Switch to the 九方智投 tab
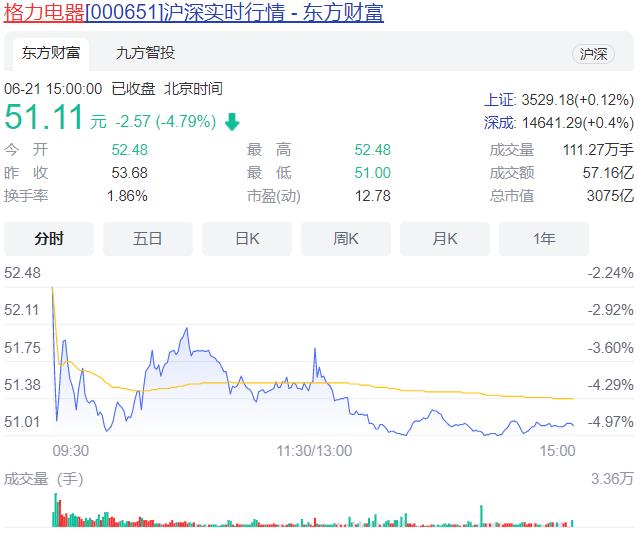Image resolution: width=642 pixels, height=535 pixels. [145, 53]
